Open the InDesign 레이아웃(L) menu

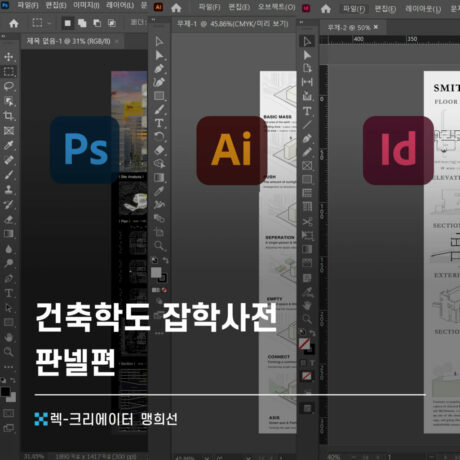423,9
